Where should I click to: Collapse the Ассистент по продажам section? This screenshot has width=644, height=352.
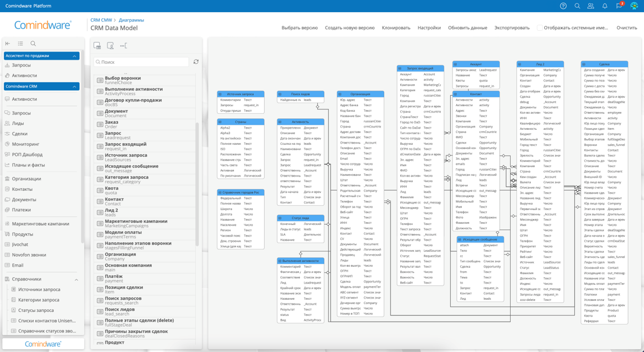[74, 56]
